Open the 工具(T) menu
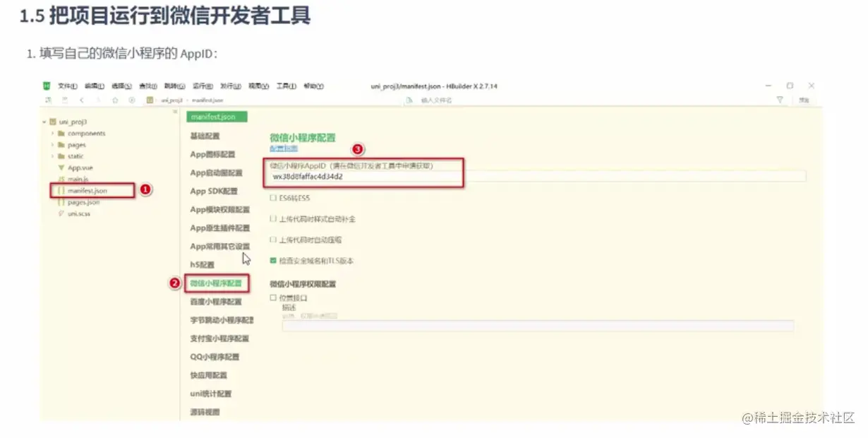This screenshot has height=438, width=868. pyautogui.click(x=286, y=86)
